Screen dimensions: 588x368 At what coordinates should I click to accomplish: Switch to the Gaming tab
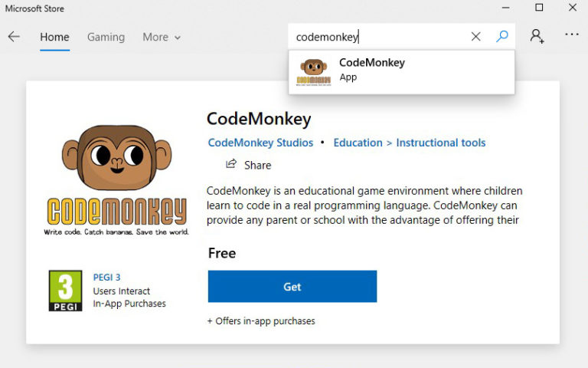pos(106,37)
